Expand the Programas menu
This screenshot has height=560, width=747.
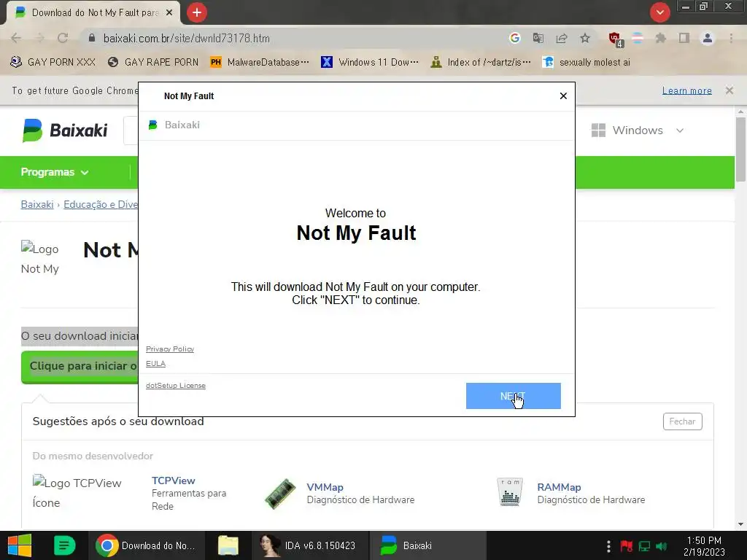coord(54,172)
